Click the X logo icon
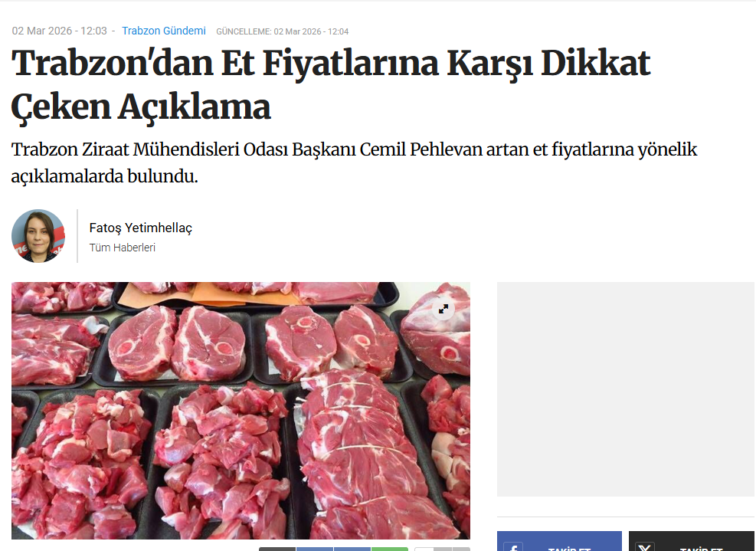Screen dimensions: 756x551 (645, 547)
